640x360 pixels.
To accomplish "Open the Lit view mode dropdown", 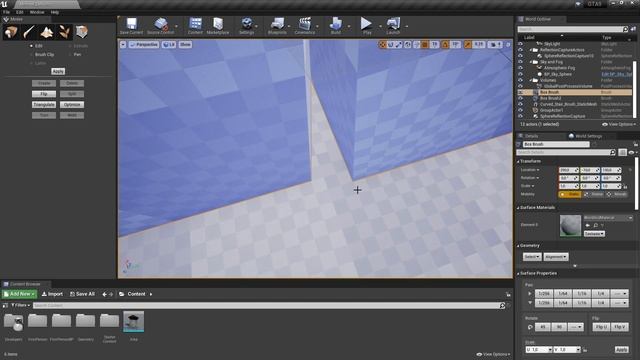I will click(x=169, y=44).
